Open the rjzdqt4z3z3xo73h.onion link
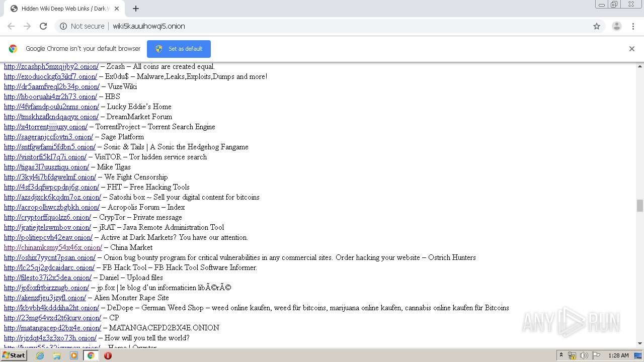 pyautogui.click(x=50, y=338)
